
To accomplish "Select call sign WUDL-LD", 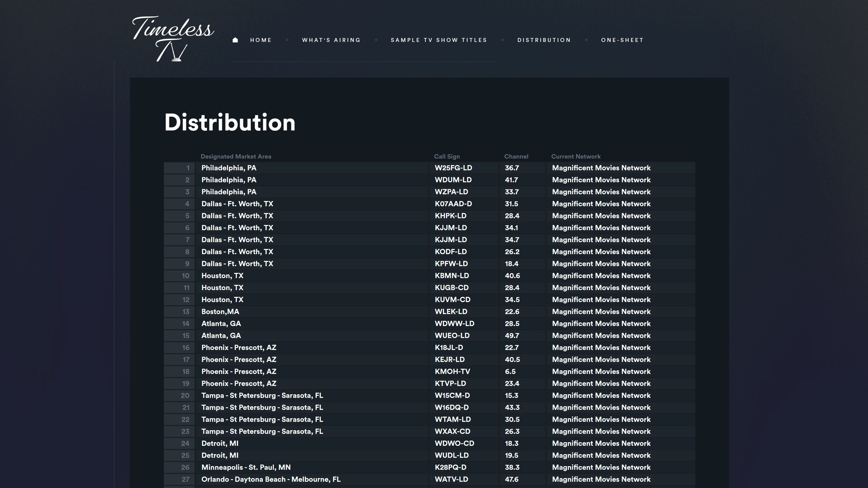I will click(x=451, y=455).
